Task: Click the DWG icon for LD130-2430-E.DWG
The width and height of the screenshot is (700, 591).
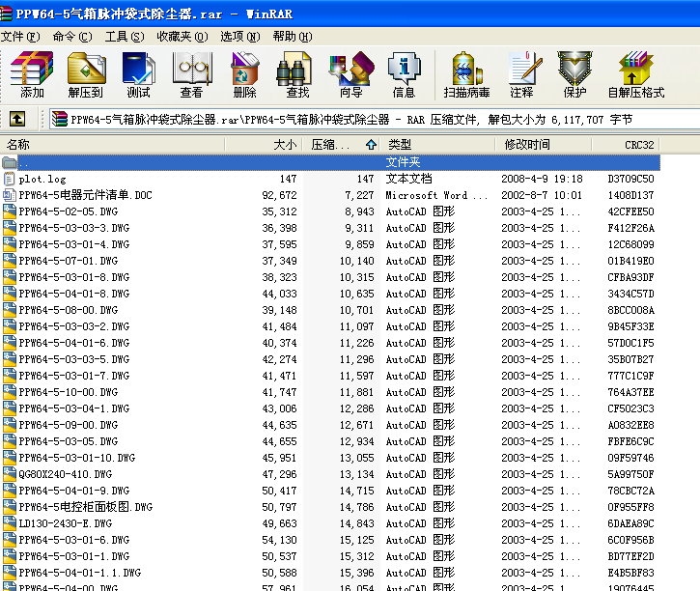Action: point(9,523)
